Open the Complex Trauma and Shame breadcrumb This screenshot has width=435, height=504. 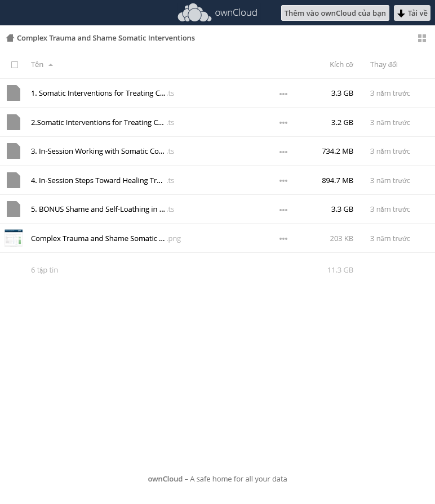pos(106,38)
